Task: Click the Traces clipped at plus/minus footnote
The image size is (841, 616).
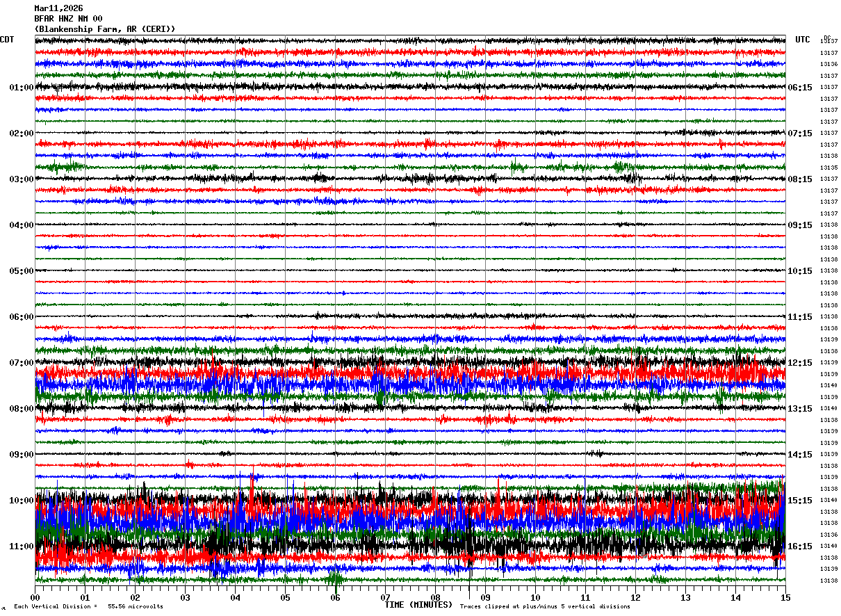Action: [545, 607]
